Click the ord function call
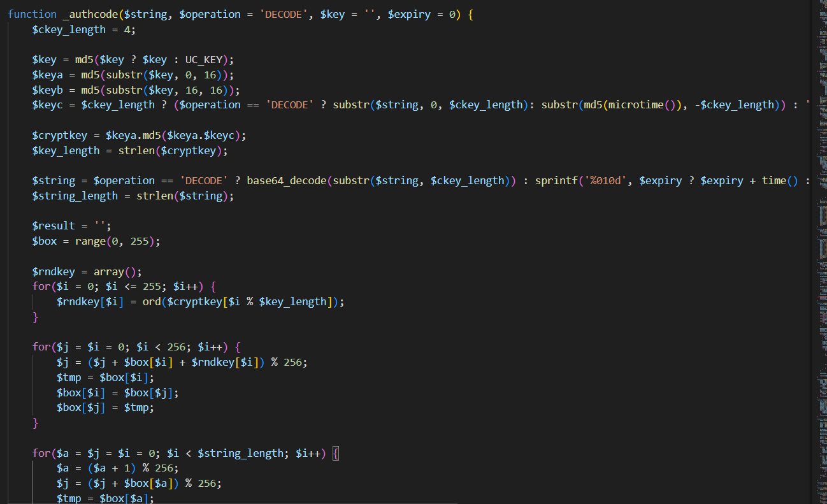The height and width of the screenshot is (504, 827). (151, 301)
